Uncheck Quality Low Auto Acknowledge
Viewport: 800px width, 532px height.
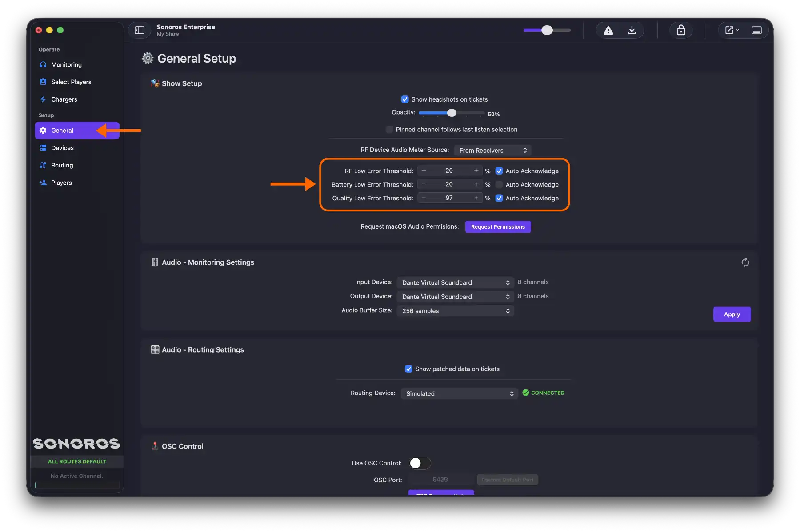point(499,198)
